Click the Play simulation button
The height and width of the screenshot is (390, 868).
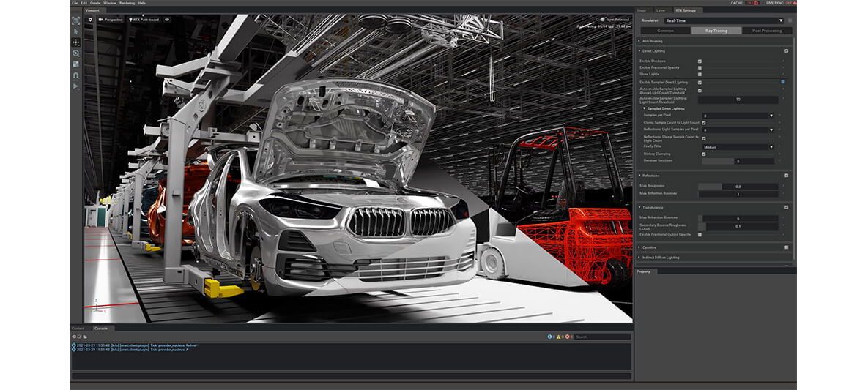[x=76, y=86]
